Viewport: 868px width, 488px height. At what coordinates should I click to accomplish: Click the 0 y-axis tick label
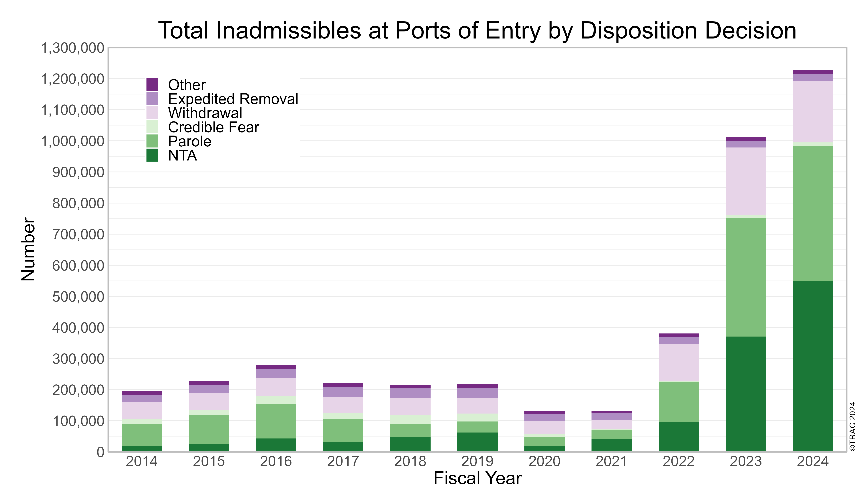(x=101, y=452)
